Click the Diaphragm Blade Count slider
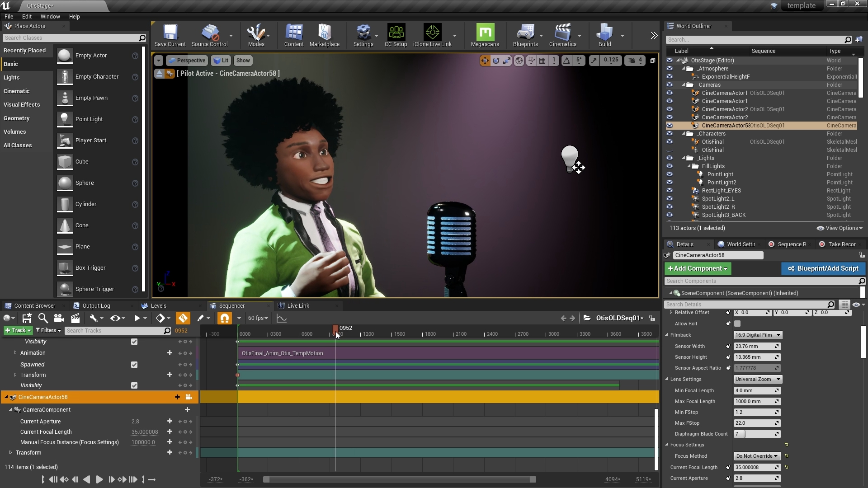Viewport: 868px width, 488px height. coord(757,434)
